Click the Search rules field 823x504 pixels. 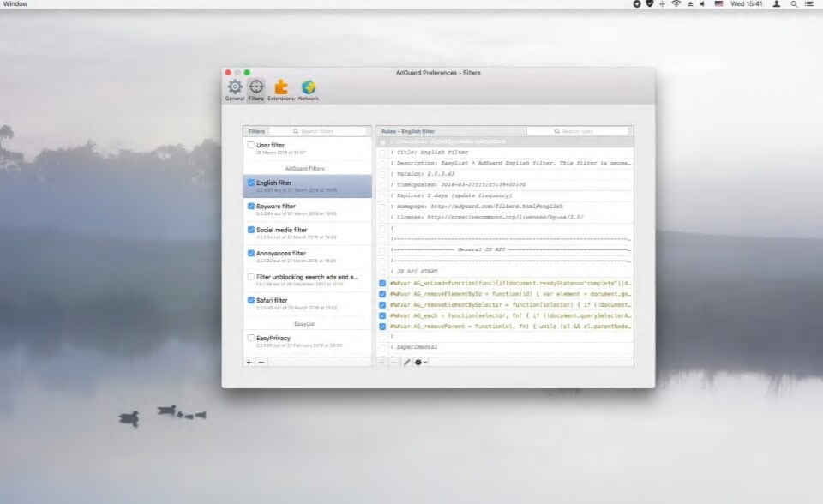click(577, 131)
